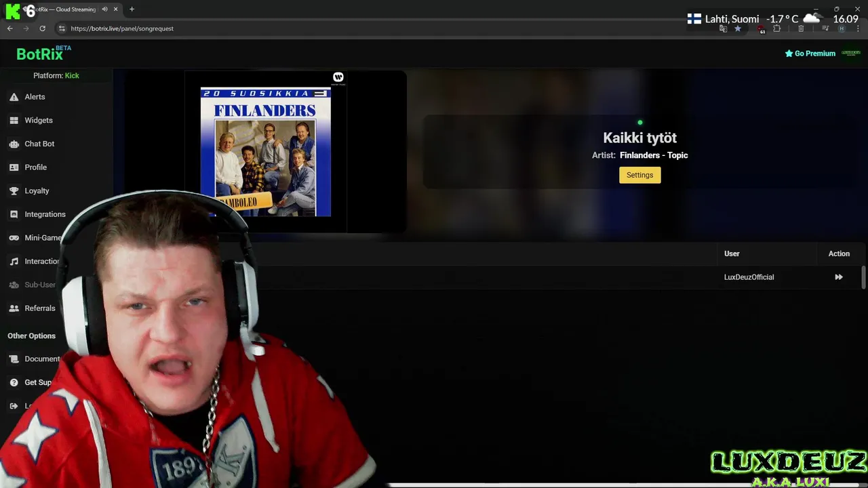Viewport: 868px width, 488px height.
Task: Click the Profile card icon
Action: click(x=14, y=167)
